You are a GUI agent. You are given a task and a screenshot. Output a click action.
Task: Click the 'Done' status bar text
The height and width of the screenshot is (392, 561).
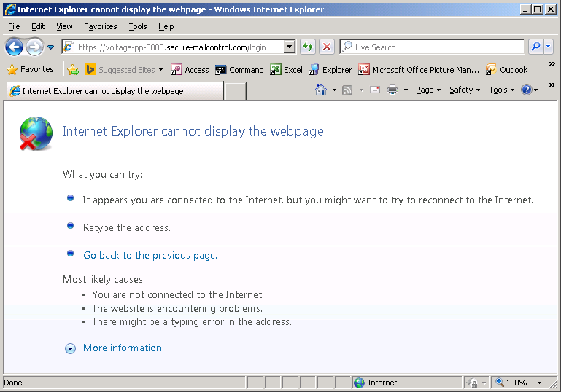(13, 383)
